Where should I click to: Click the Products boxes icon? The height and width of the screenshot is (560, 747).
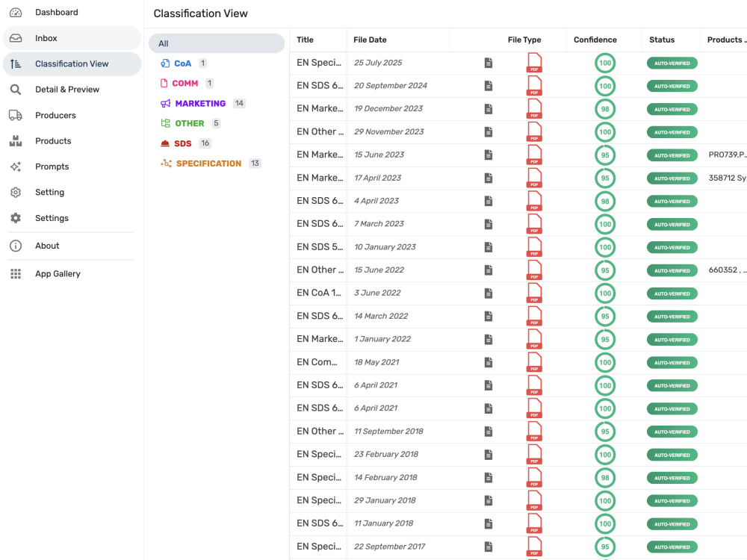[16, 141]
